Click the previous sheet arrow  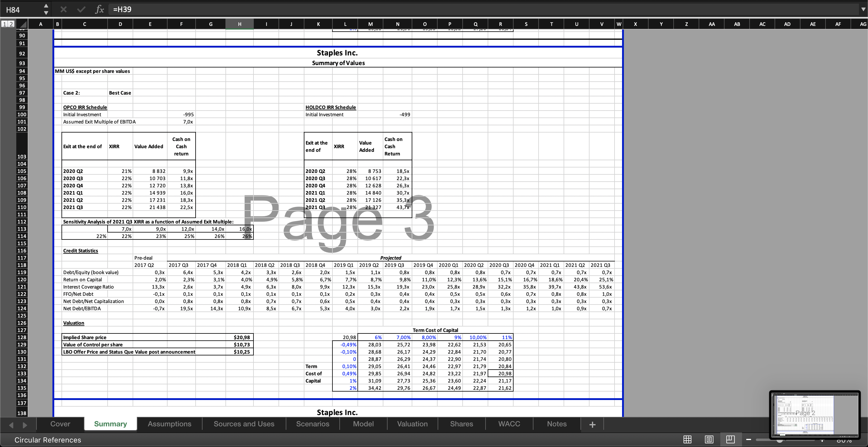(x=11, y=425)
